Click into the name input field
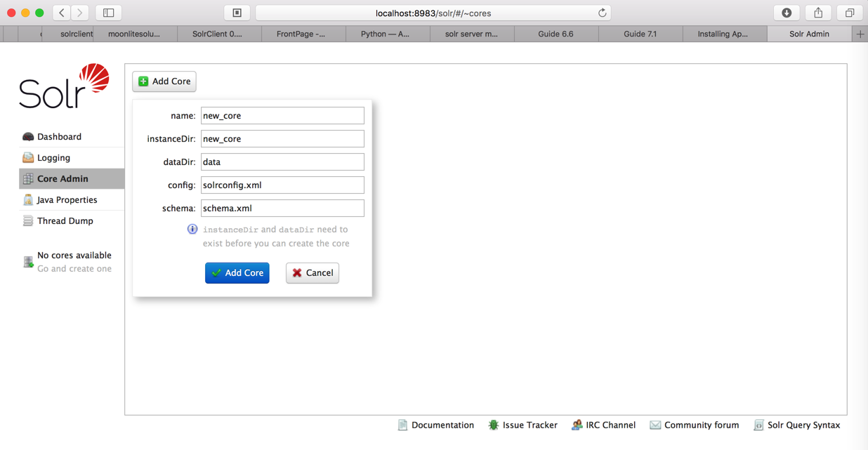 tap(282, 116)
